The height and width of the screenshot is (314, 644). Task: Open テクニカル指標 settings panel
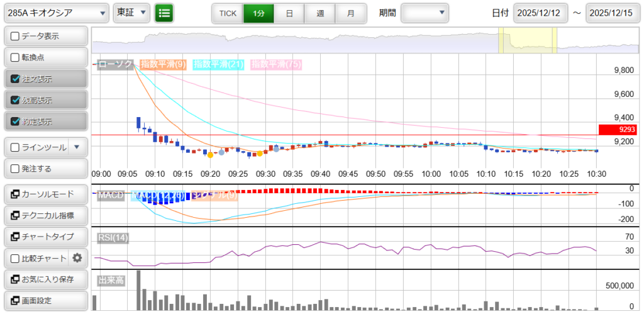tap(45, 215)
